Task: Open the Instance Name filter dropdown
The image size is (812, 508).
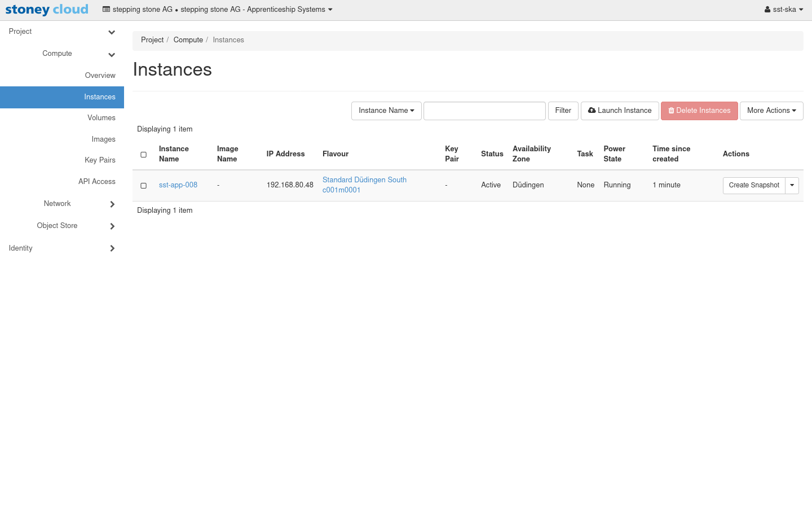Action: click(386, 111)
